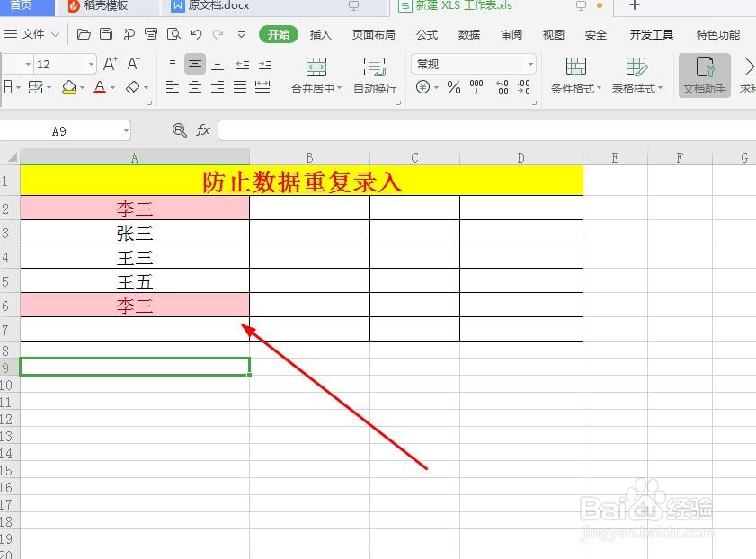The image size is (756, 559).
Task: Select the merge and center (合并居中) icon
Action: [316, 70]
